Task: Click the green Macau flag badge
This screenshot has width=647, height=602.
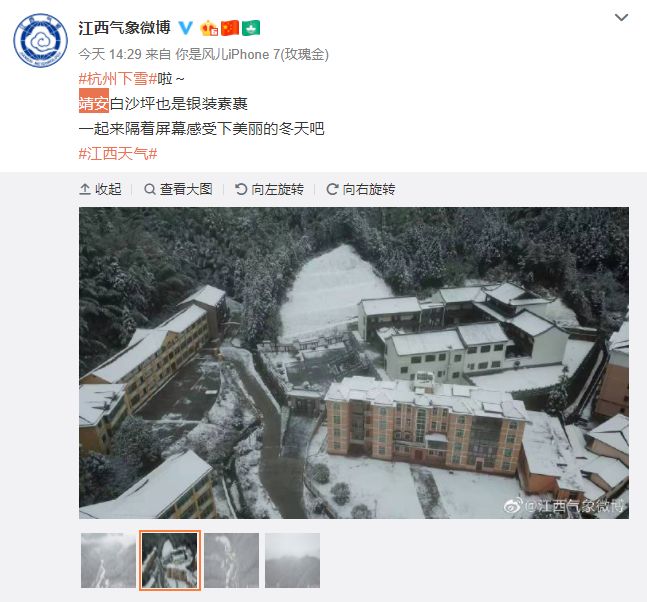Action: click(x=251, y=28)
